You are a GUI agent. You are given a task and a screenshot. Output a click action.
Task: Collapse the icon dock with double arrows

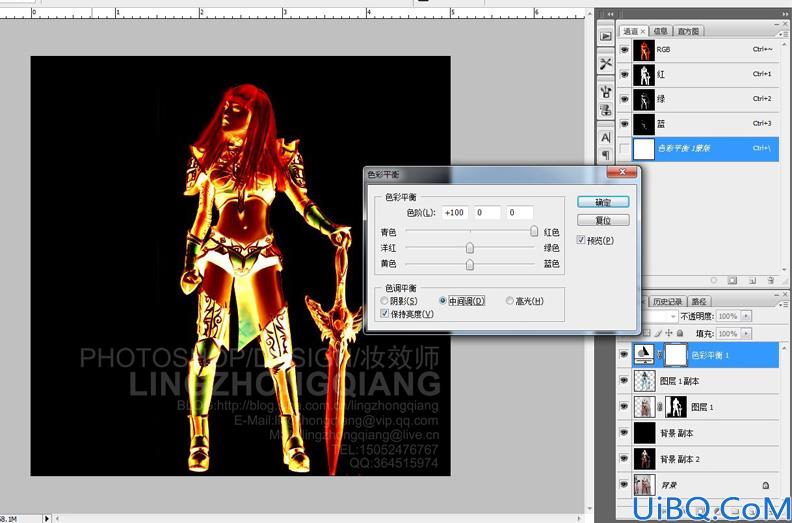click(610, 14)
